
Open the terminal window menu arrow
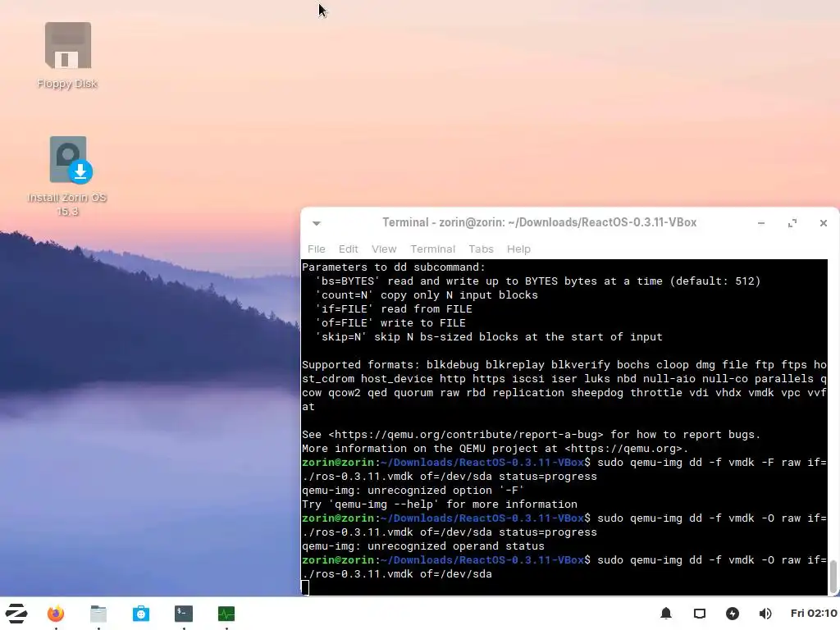point(316,223)
